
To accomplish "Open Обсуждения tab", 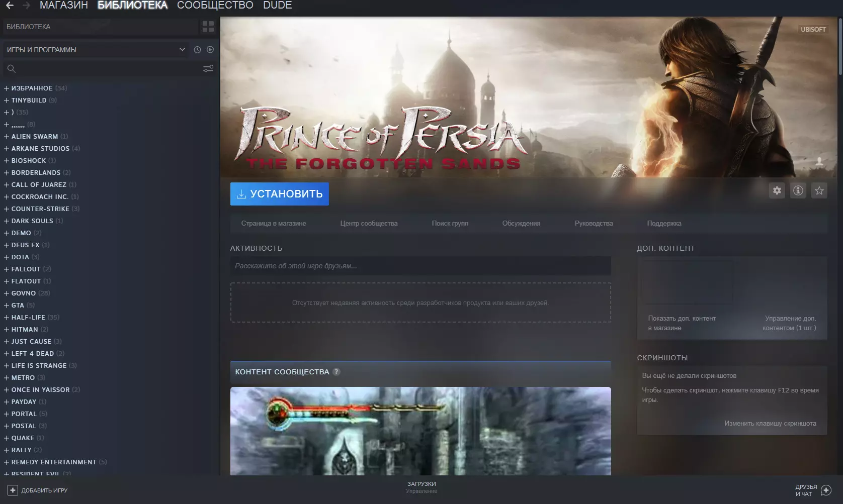I will click(521, 224).
